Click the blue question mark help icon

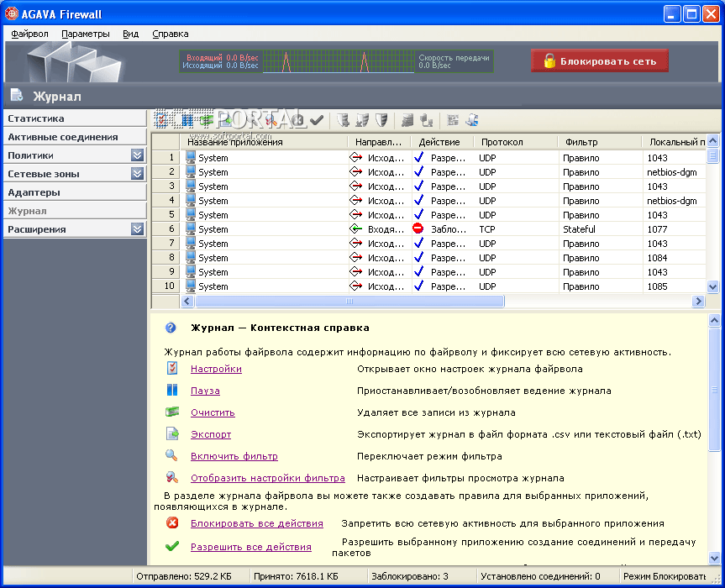(x=171, y=328)
